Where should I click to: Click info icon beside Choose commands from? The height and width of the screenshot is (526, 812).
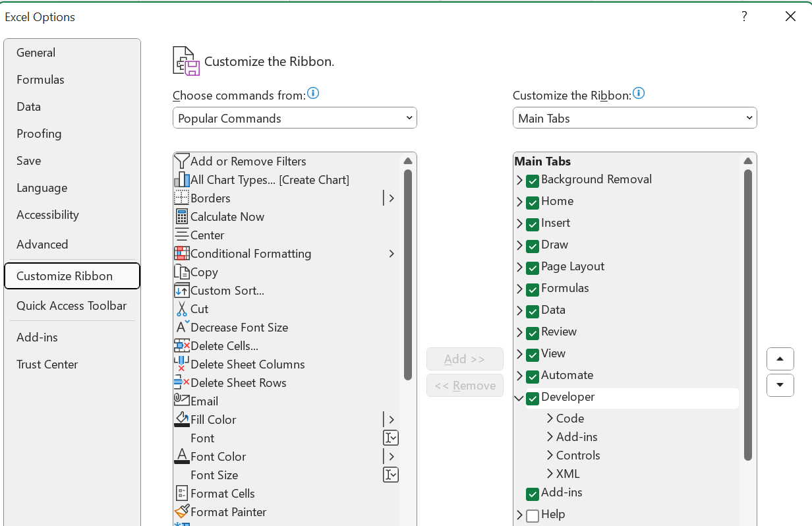[x=313, y=94]
